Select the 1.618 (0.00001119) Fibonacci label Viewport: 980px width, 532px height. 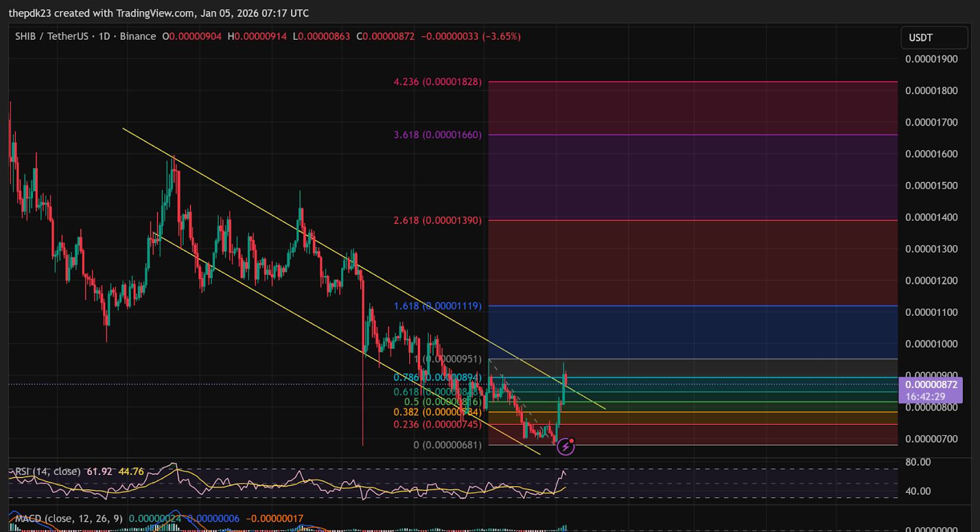tap(437, 305)
